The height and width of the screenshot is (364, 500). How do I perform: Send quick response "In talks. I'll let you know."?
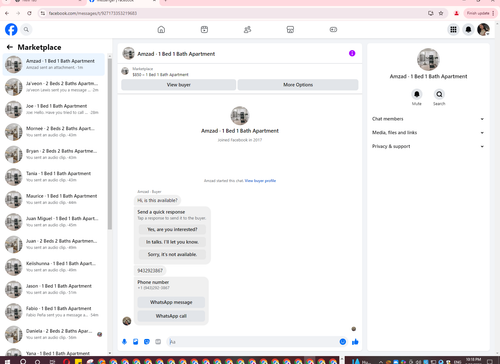[x=172, y=242]
